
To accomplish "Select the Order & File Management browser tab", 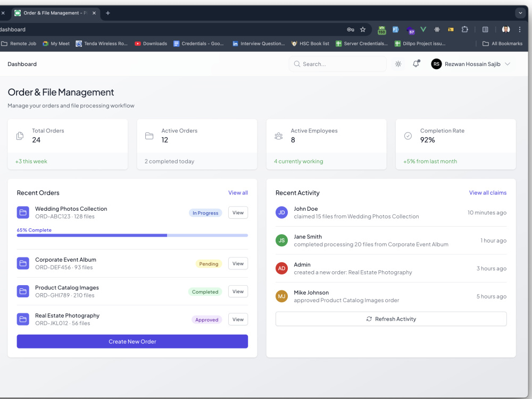I will click(56, 13).
